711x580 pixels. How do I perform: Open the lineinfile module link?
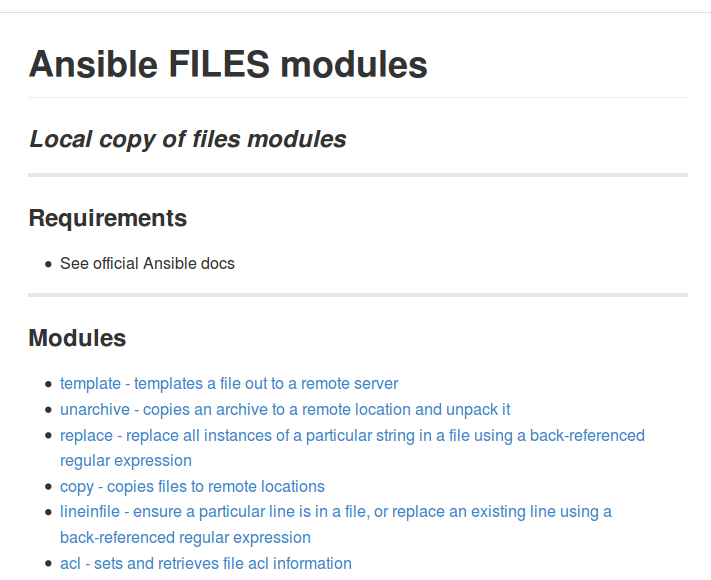click(x=335, y=512)
